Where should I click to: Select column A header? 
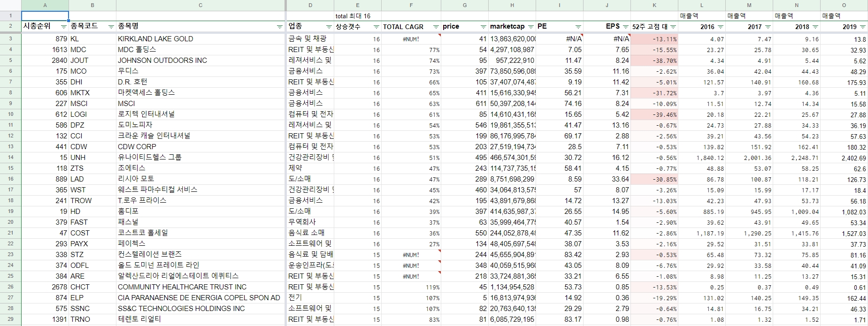(x=45, y=5)
